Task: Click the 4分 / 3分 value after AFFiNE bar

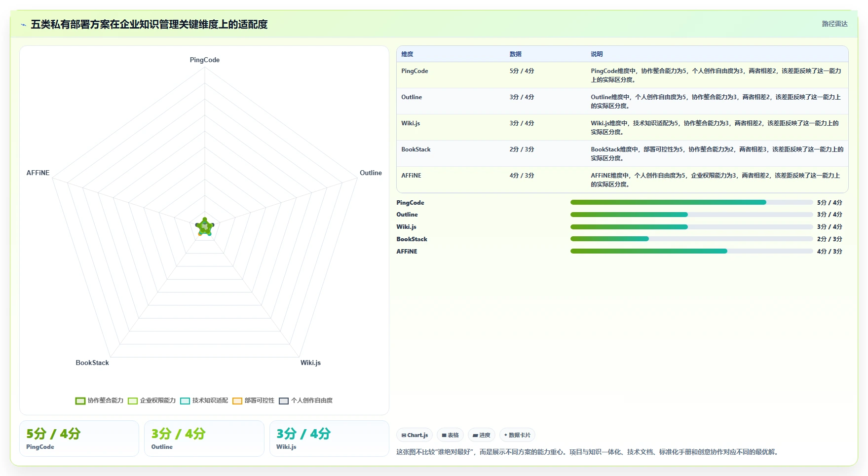Action: point(830,252)
